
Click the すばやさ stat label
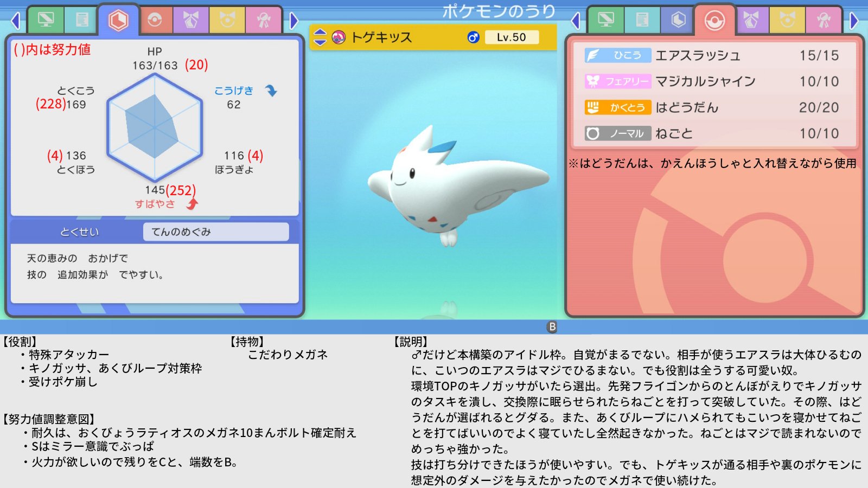(155, 204)
